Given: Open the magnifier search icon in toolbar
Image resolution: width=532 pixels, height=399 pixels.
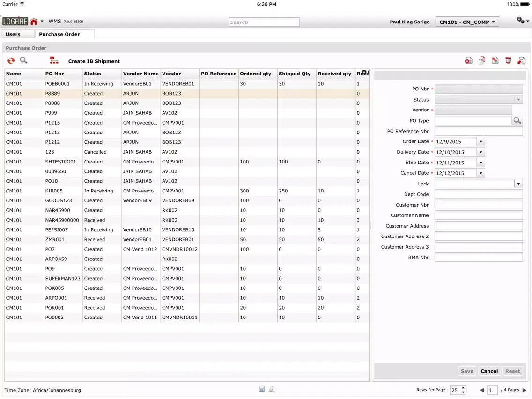Looking at the screenshot, I should point(23,61).
